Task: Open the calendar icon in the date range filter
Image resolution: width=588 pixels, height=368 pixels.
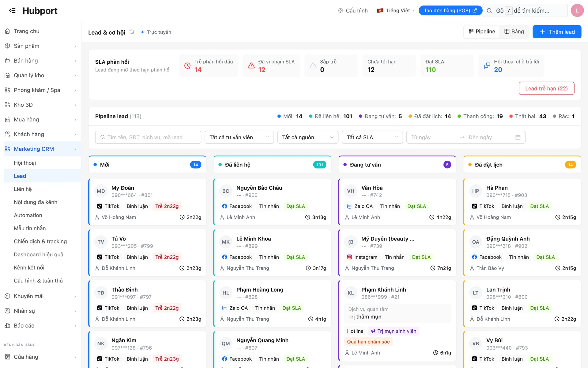Action: [518, 137]
